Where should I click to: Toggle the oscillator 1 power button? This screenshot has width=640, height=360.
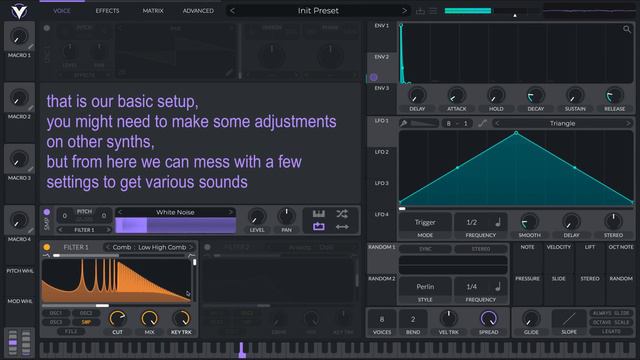tap(47, 28)
